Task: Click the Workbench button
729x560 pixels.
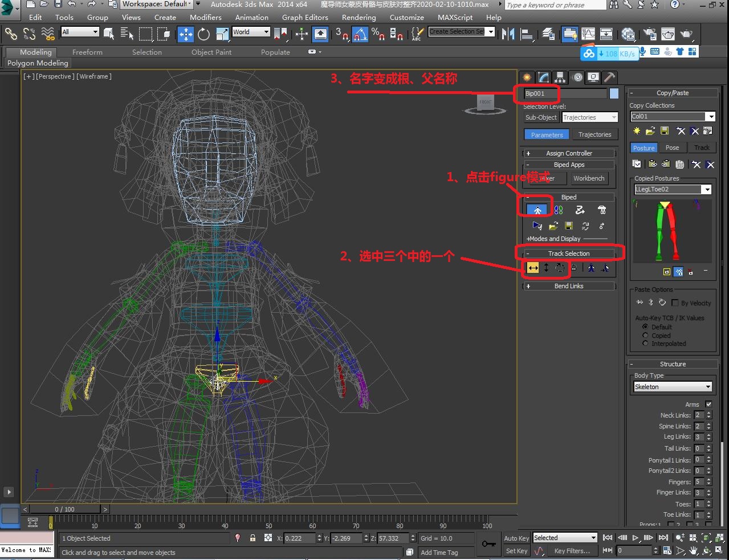Action: point(589,178)
